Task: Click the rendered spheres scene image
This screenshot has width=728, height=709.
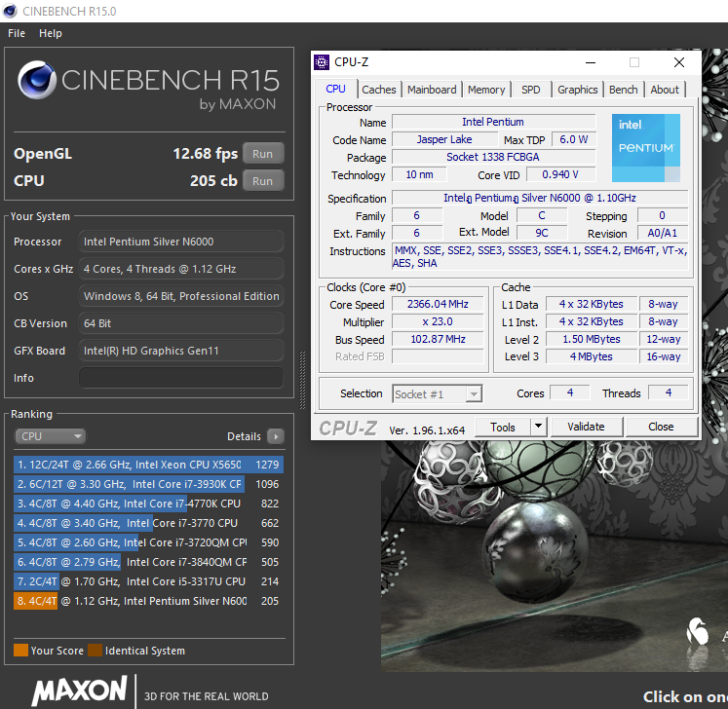Action: tap(555, 555)
